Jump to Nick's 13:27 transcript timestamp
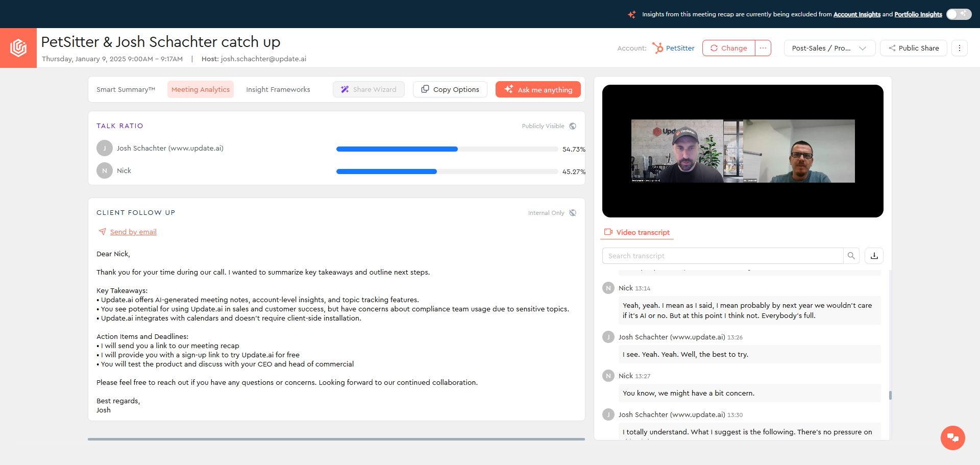This screenshot has height=465, width=980. pos(643,376)
